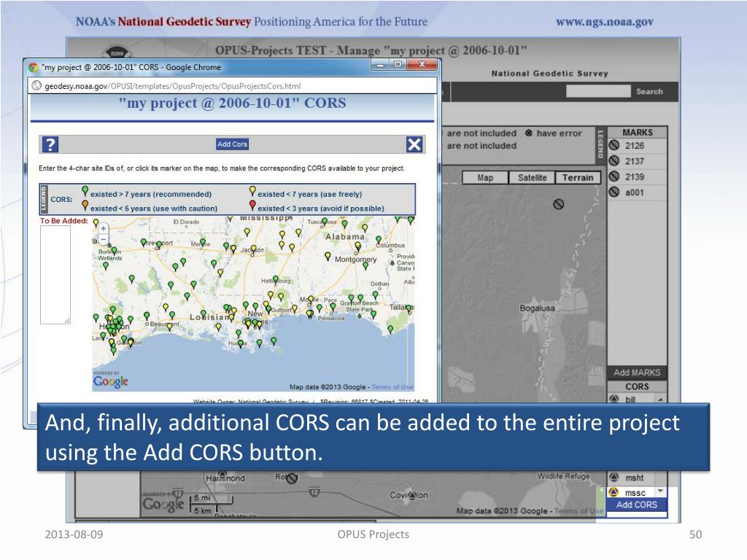The image size is (747, 560).
Task: Click the address bar page info icon
Action: click(x=36, y=86)
